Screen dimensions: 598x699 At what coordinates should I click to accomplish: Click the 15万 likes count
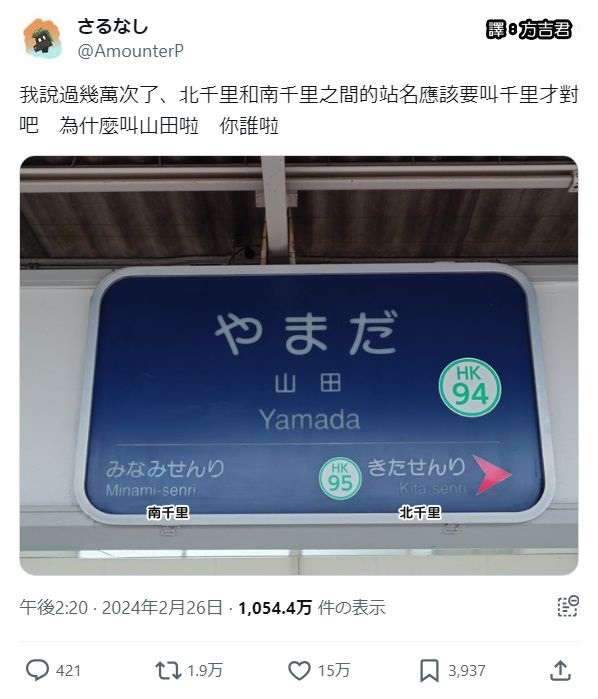pyautogui.click(x=334, y=670)
